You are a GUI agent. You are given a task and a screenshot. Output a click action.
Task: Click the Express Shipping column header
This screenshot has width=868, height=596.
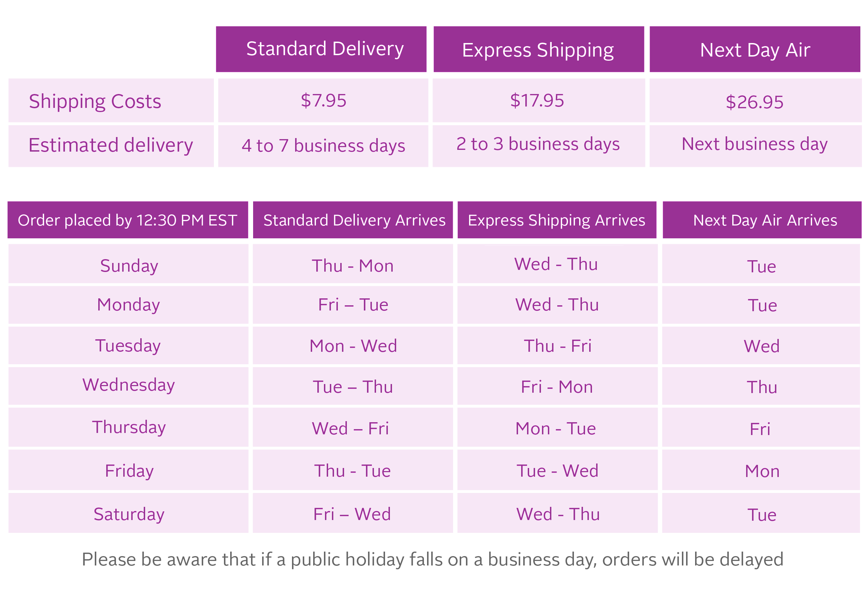(x=538, y=50)
